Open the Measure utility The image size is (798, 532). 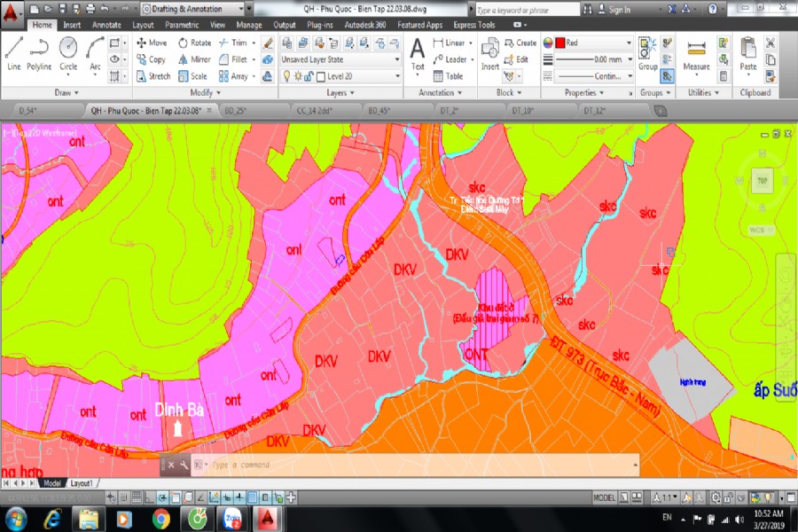696,55
